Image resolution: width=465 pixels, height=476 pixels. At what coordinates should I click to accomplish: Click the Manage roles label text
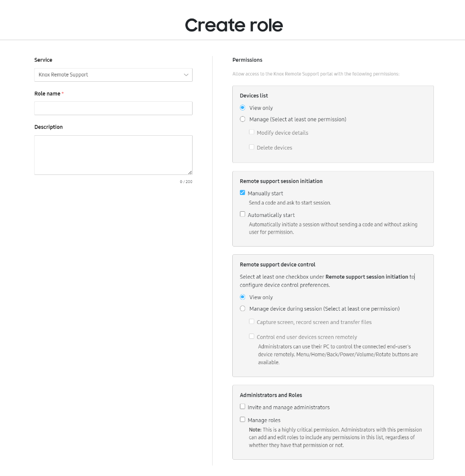coord(264,420)
